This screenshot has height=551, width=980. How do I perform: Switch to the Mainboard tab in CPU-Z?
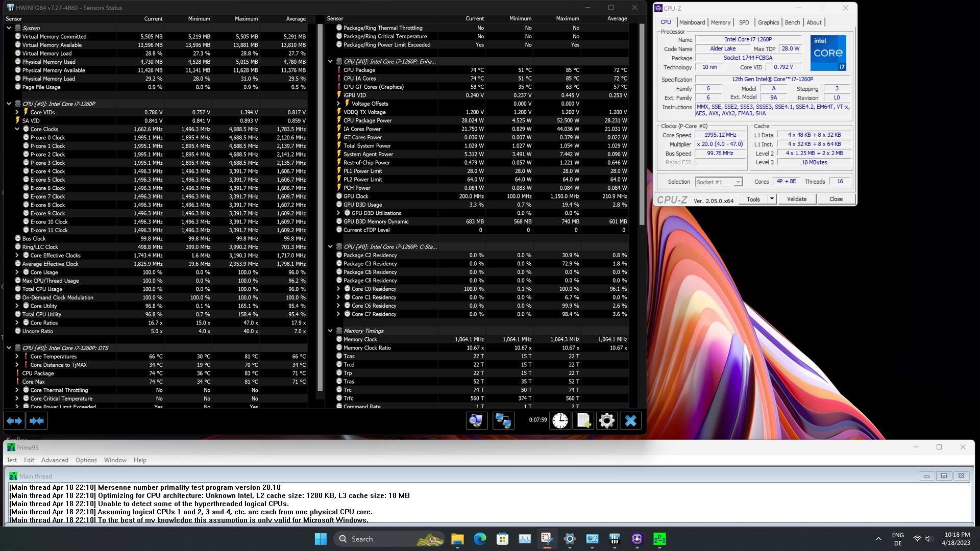pos(692,22)
